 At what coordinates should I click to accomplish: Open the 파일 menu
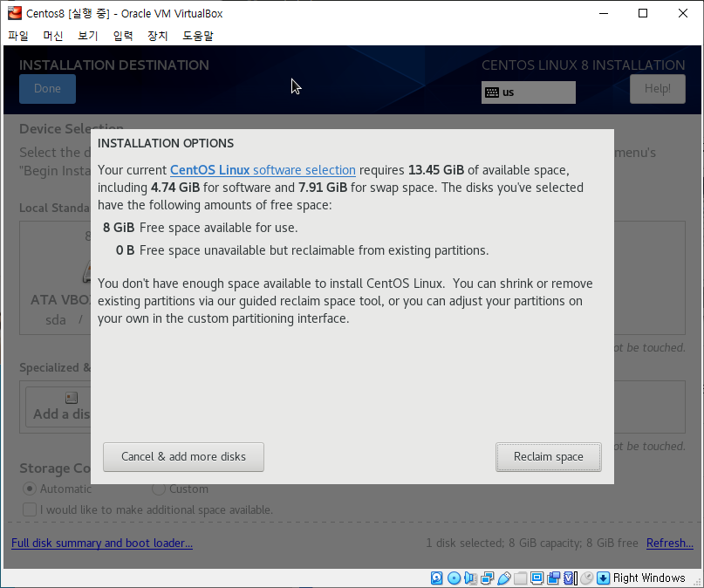coord(18,36)
